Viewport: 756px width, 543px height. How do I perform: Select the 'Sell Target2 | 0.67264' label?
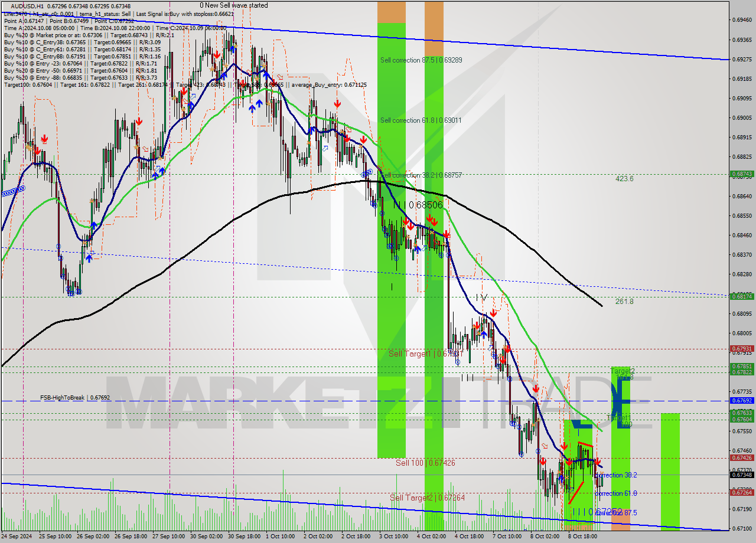pos(427,498)
